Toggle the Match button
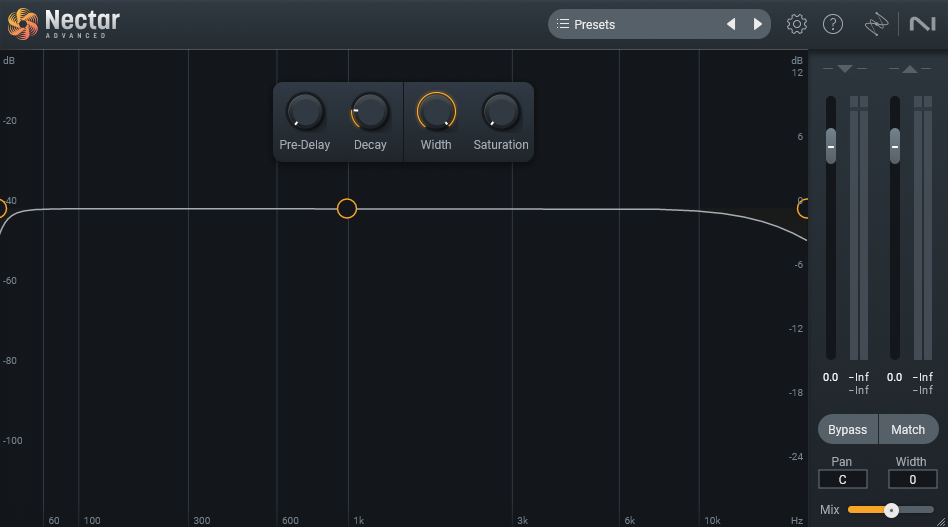This screenshot has width=948, height=527. click(x=909, y=430)
